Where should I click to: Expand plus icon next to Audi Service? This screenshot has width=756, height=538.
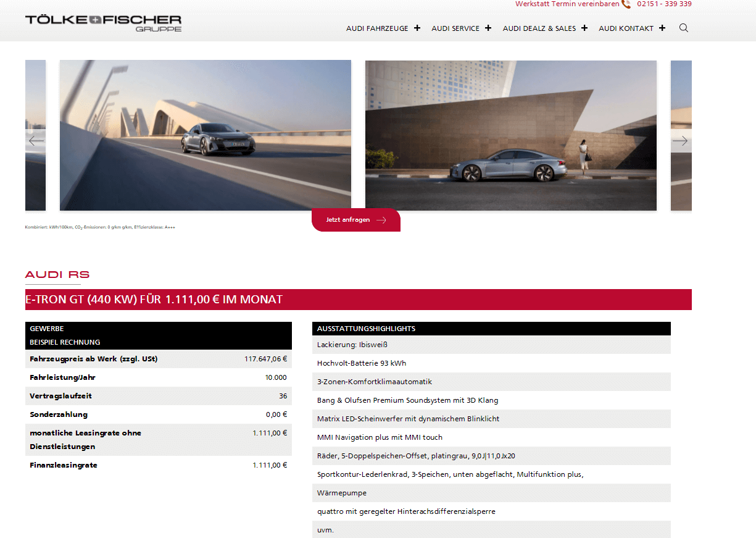click(488, 28)
